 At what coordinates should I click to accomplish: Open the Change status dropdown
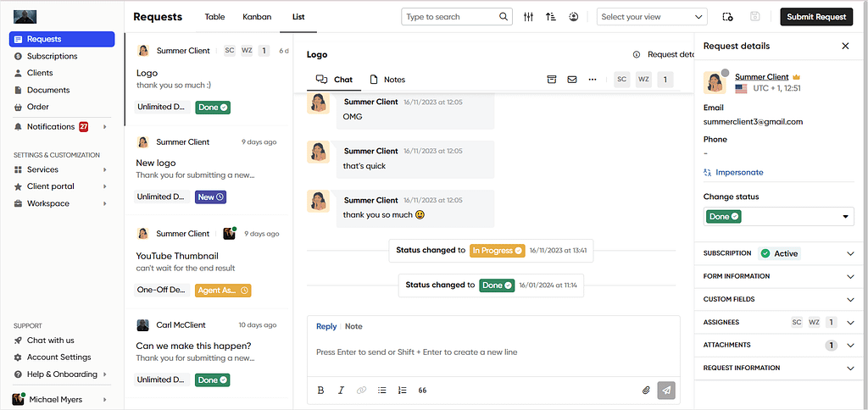[779, 216]
